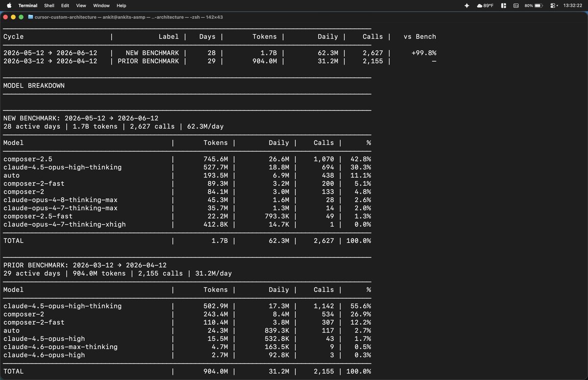Click the 29 active days summary line
This screenshot has height=380, width=588.
point(118,273)
